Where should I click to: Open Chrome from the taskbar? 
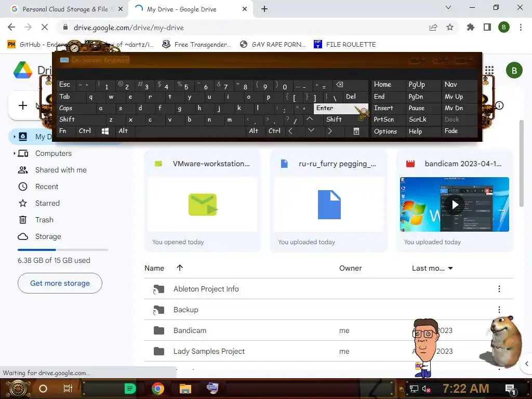pyautogui.click(x=158, y=389)
